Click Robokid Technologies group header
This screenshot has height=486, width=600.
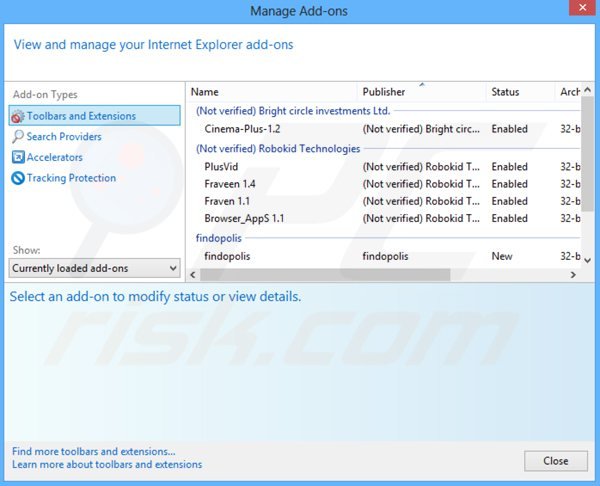tap(278, 148)
